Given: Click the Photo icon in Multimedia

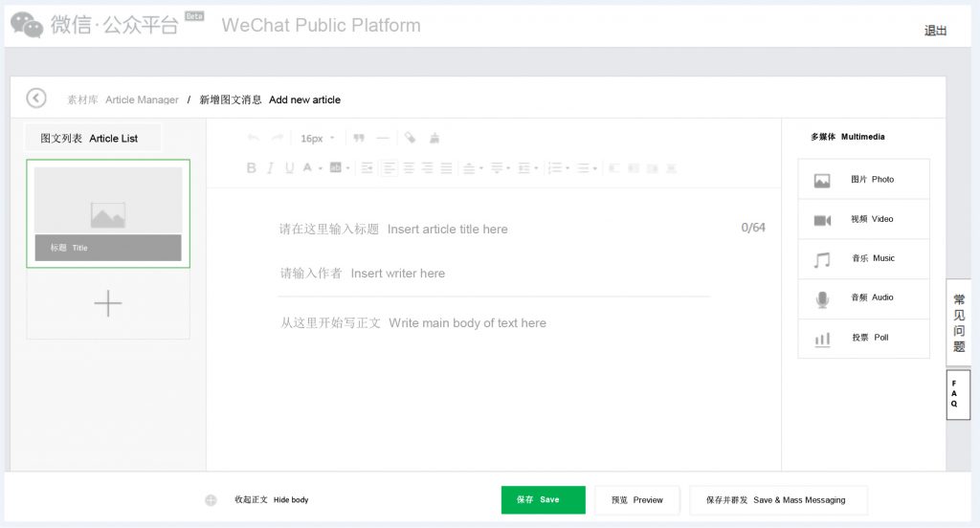Looking at the screenshot, I should tap(822, 180).
